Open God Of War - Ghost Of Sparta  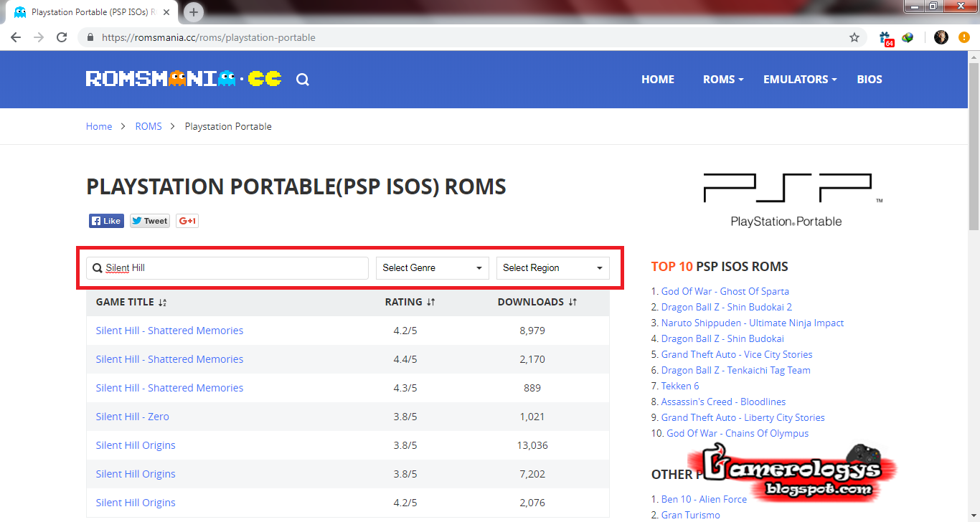point(725,291)
